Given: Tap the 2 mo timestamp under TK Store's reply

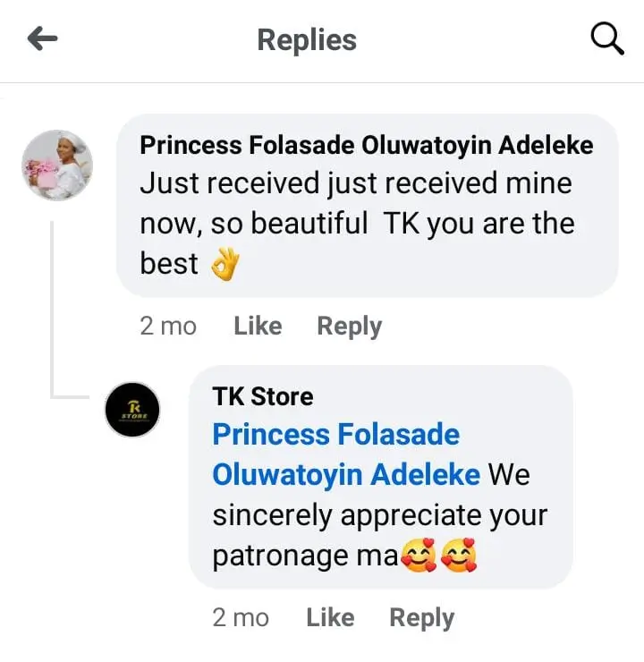Looking at the screenshot, I should click(x=240, y=617).
